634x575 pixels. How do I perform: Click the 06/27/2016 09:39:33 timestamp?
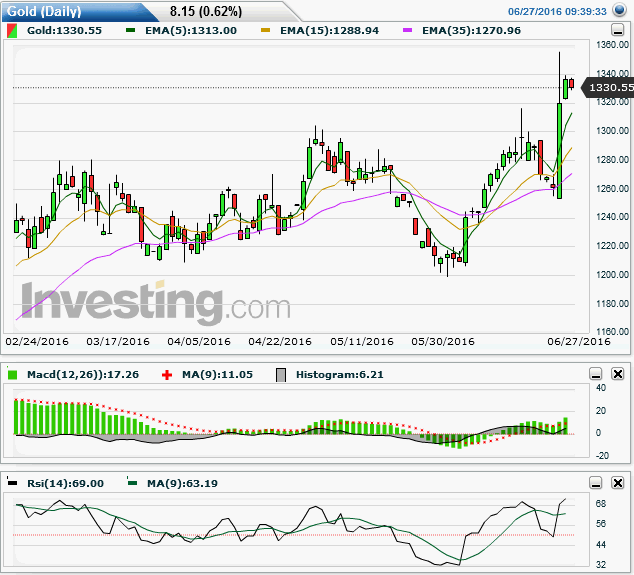(557, 11)
